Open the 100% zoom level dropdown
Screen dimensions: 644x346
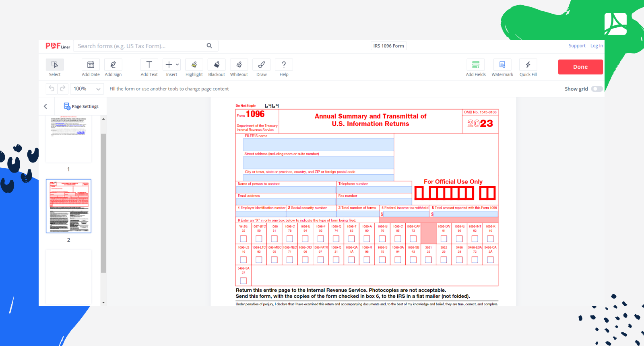pyautogui.click(x=87, y=89)
